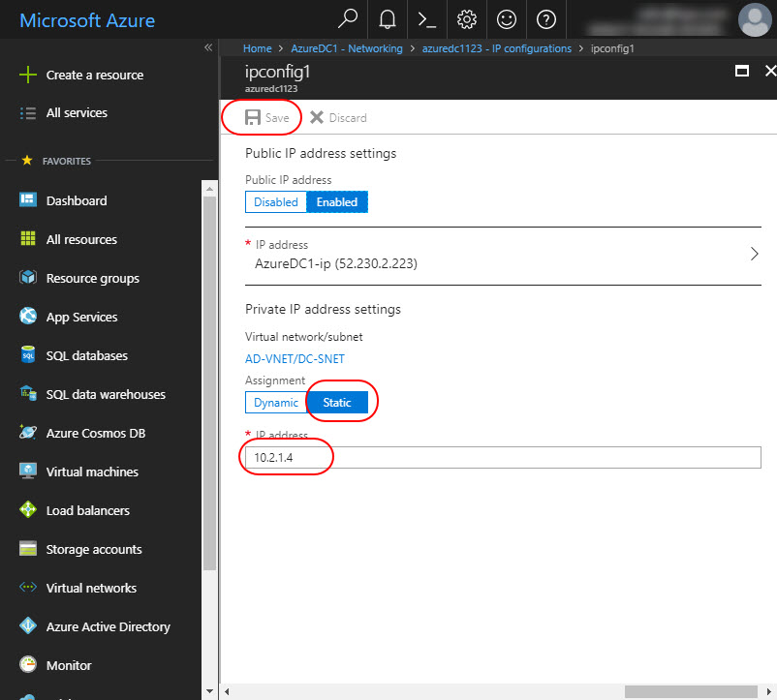Click the App Services globe icon

[28, 316]
